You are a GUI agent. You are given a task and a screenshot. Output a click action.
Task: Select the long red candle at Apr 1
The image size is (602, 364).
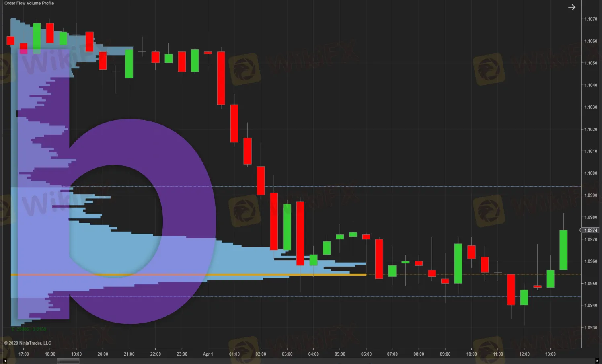[x=221, y=78]
